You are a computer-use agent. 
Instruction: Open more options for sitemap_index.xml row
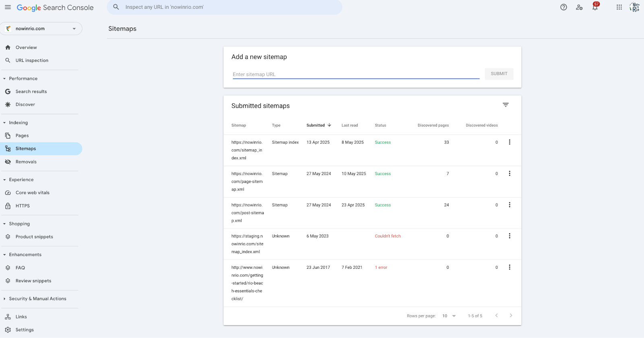click(510, 142)
